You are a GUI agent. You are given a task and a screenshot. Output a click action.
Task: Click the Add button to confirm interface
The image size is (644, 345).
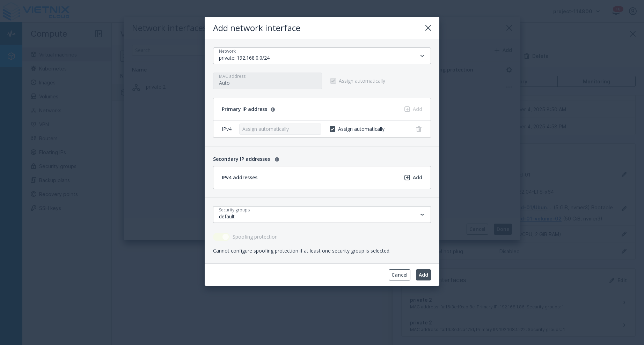pyautogui.click(x=423, y=275)
